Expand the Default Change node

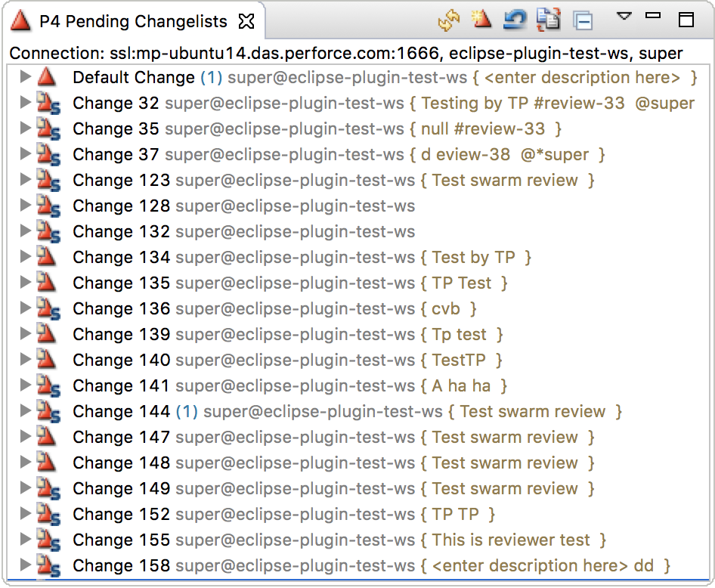[x=25, y=76]
